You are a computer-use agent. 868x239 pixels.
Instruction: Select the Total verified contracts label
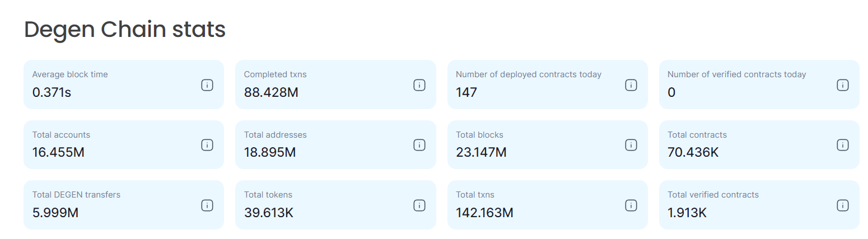[x=713, y=195]
